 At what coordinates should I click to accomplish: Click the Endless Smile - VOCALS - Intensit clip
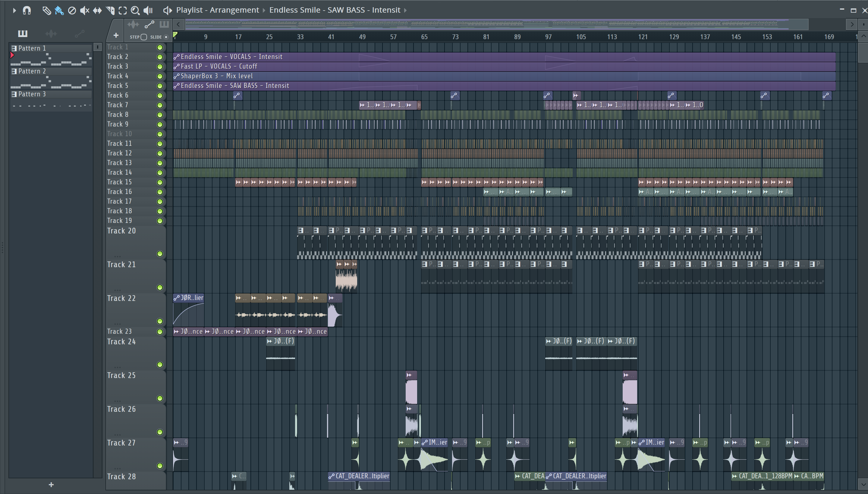pos(504,57)
